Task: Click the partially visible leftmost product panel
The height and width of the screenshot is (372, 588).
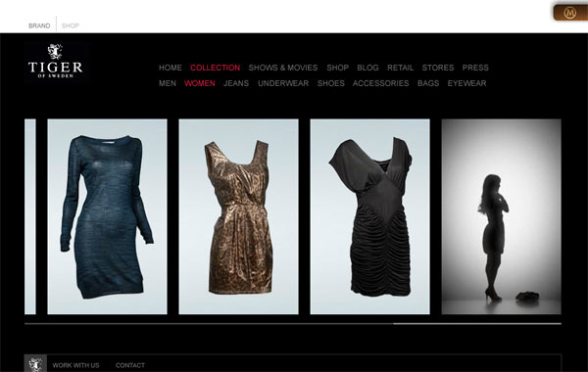Action: coord(30,216)
